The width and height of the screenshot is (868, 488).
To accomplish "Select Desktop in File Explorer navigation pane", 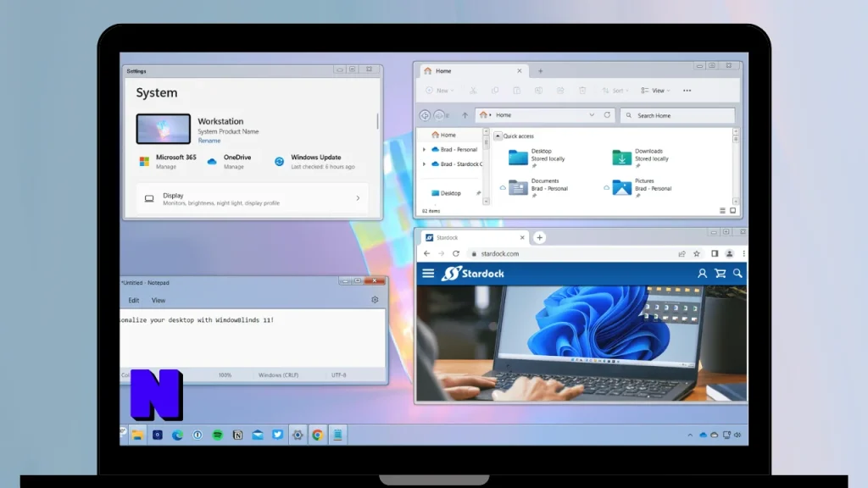I will click(x=446, y=193).
